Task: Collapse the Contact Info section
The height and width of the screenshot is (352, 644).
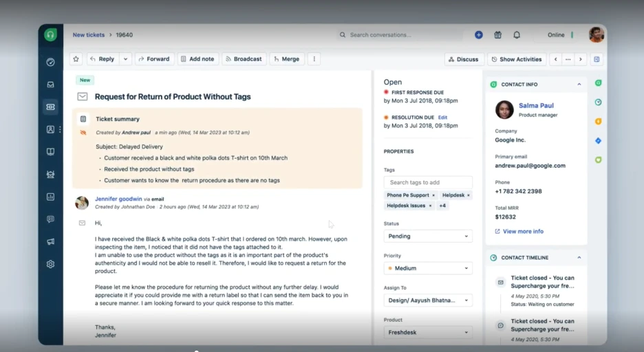Action: point(579,85)
